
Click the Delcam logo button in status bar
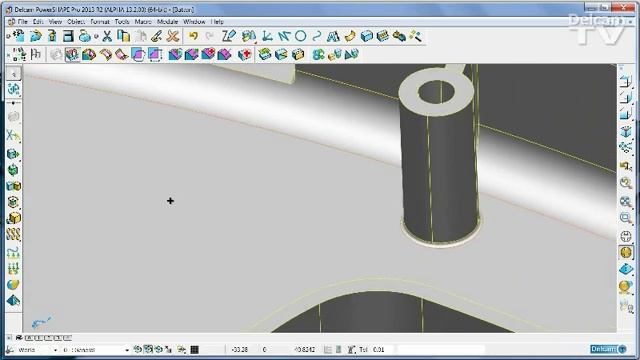(608, 349)
